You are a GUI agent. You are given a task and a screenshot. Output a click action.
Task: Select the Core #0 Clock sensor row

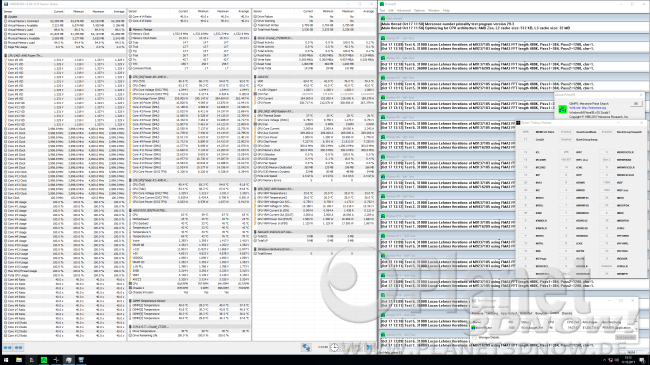[64, 129]
